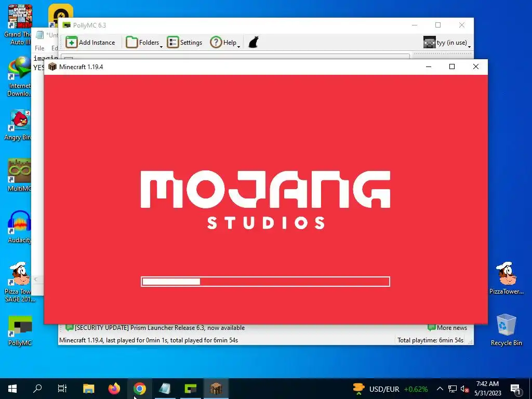Screen dimensions: 532x399
Task: Close the Minecraft 1.19.4 window
Action: [x=476, y=66]
